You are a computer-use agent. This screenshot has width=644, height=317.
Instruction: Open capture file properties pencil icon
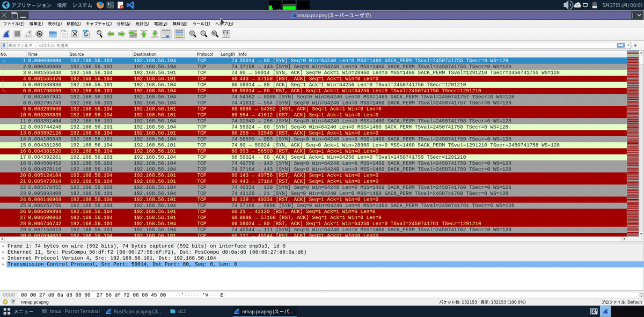(13, 302)
